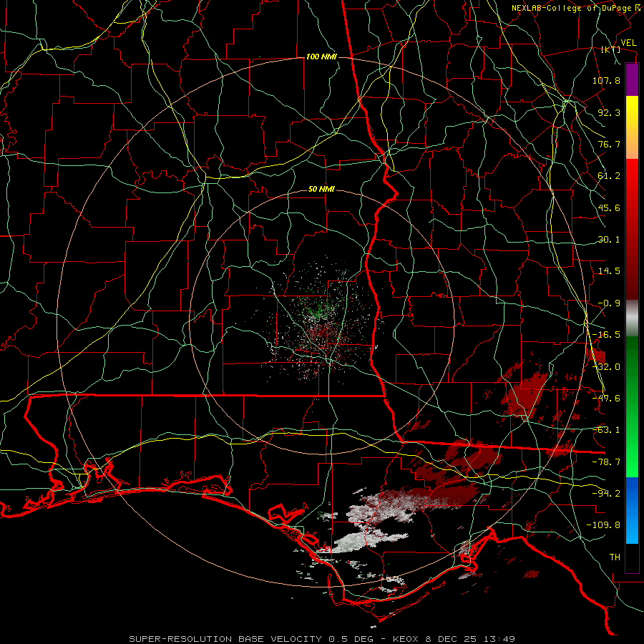644x644 pixels.
Task: Click the -0.9 velocity scale value
Action: click(x=609, y=303)
